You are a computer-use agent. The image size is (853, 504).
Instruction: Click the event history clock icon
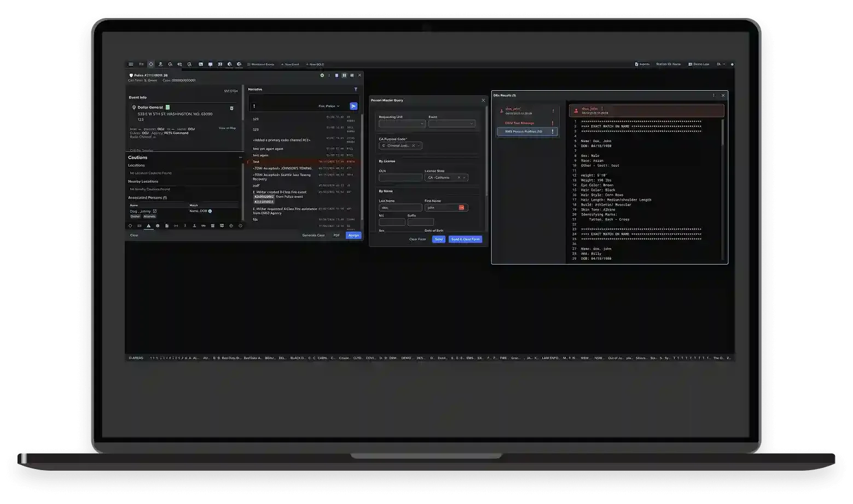(x=240, y=226)
